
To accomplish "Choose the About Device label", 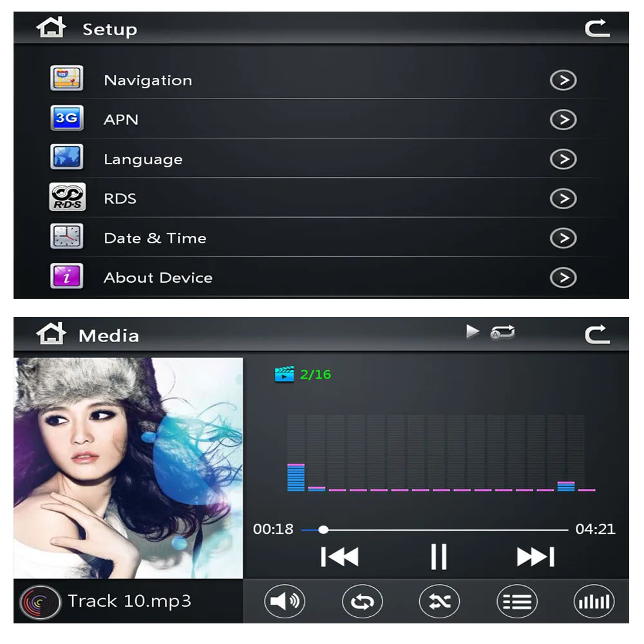I will (158, 278).
